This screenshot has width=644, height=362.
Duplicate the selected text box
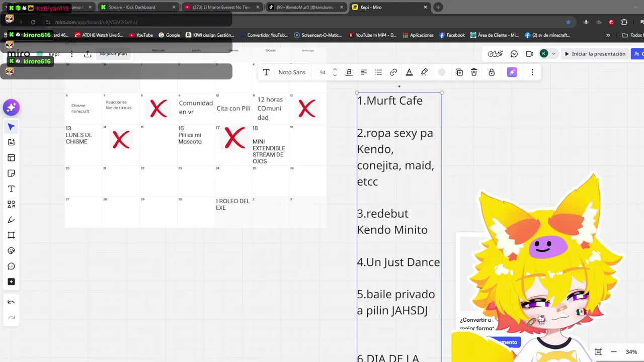click(x=459, y=72)
